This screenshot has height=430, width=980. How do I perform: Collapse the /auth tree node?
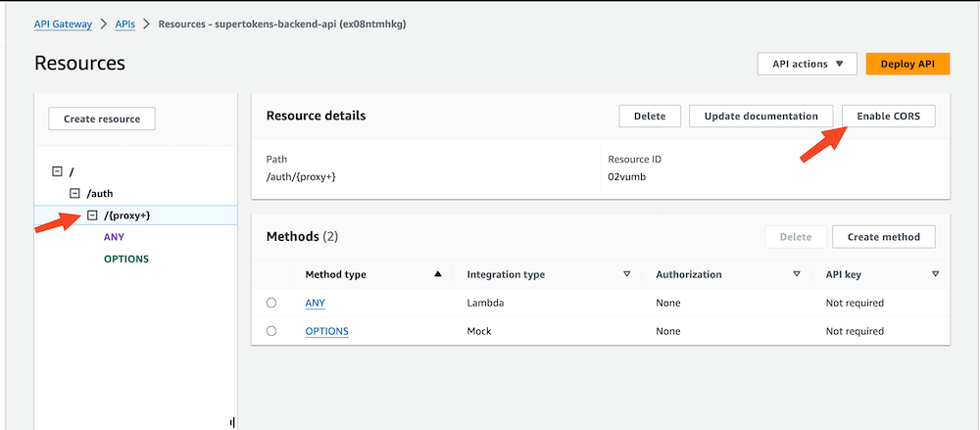74,194
